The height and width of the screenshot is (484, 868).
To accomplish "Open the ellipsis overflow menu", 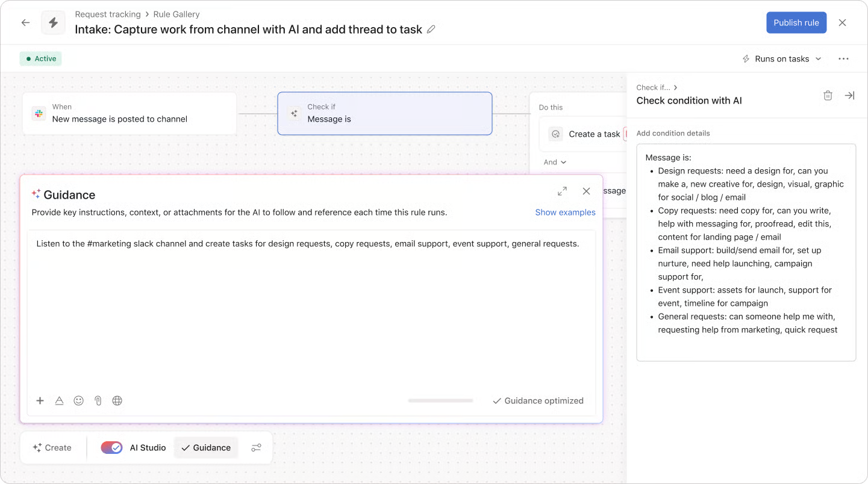I will click(843, 58).
